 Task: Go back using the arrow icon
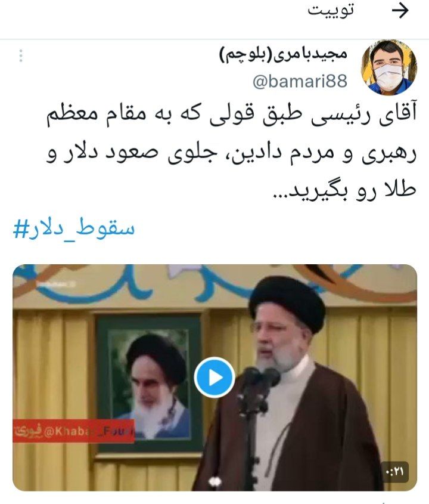click(x=400, y=11)
